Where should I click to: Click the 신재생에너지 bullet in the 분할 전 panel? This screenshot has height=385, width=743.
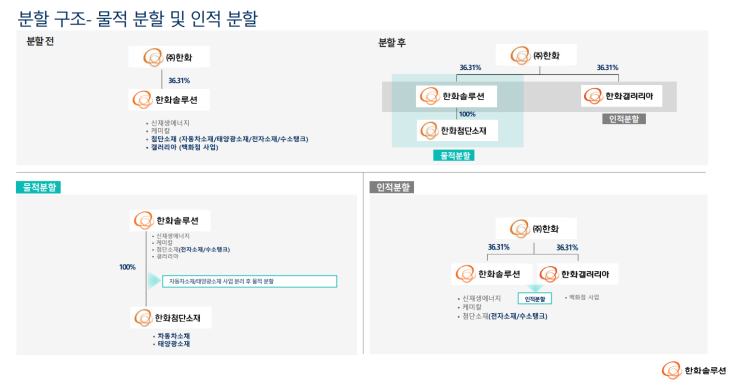coord(168,123)
